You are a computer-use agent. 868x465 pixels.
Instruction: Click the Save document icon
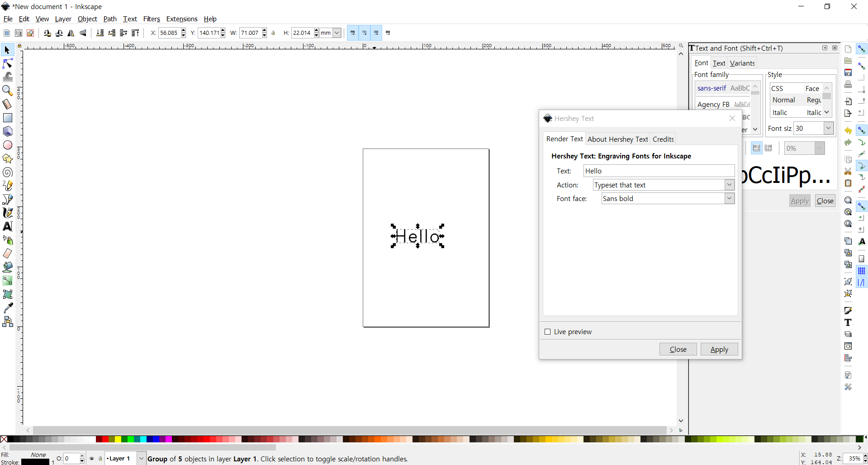848,72
